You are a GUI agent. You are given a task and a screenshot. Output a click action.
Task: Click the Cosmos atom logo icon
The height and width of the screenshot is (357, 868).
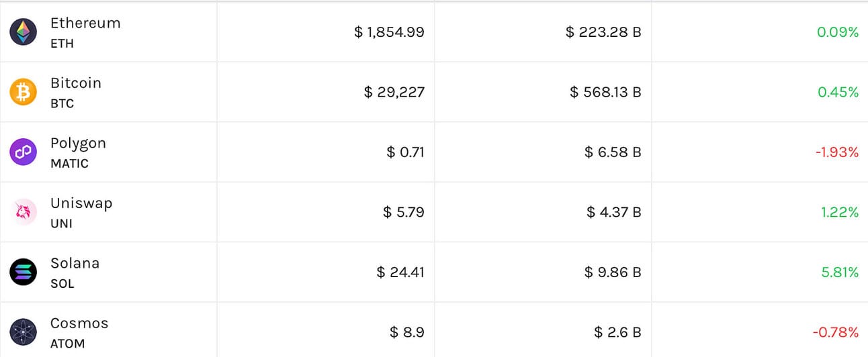click(23, 331)
